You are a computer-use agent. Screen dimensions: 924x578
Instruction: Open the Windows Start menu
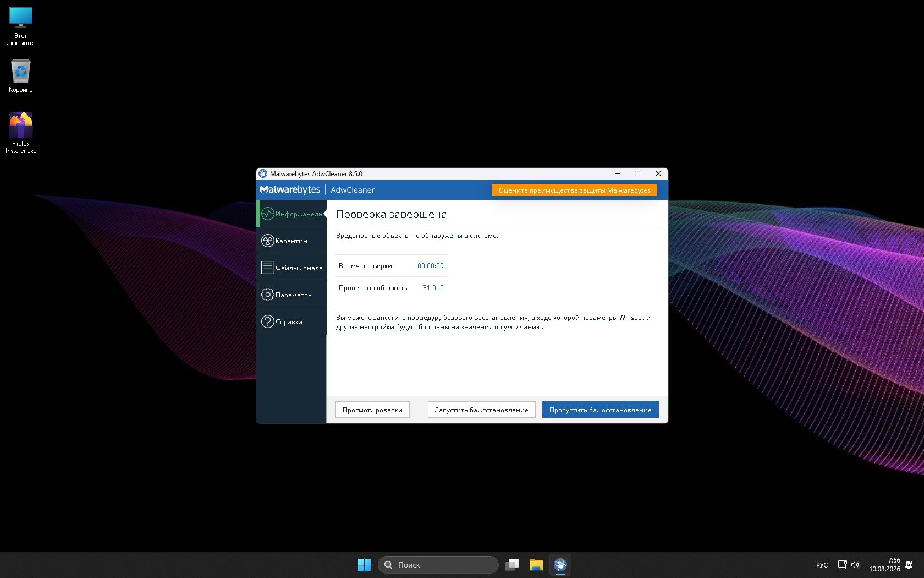(x=364, y=565)
